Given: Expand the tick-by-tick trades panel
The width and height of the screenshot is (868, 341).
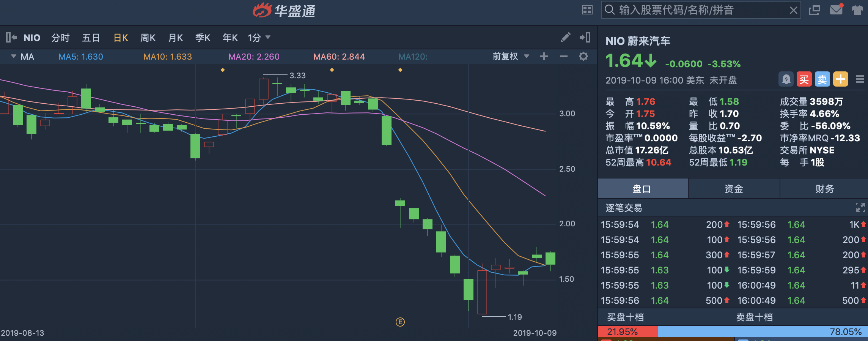Looking at the screenshot, I should pyautogui.click(x=860, y=207).
